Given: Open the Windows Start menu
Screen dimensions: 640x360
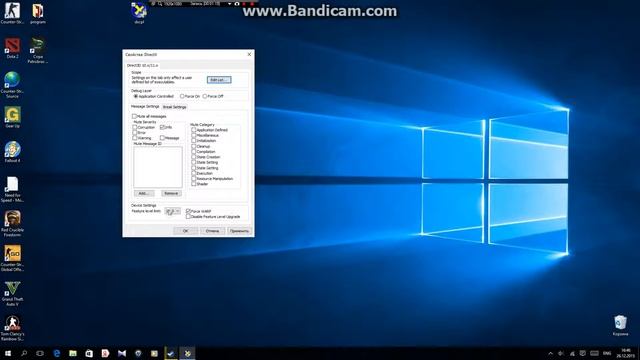Looking at the screenshot, I should pos(8,353).
